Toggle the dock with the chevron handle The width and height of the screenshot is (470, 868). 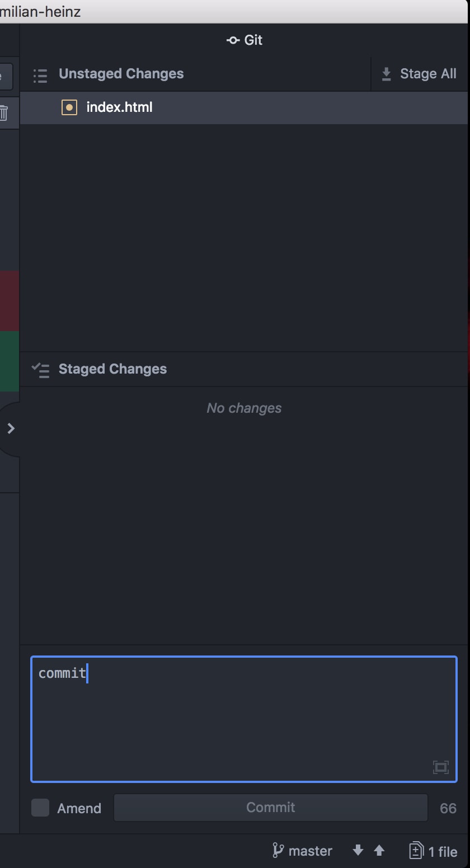(x=11, y=429)
